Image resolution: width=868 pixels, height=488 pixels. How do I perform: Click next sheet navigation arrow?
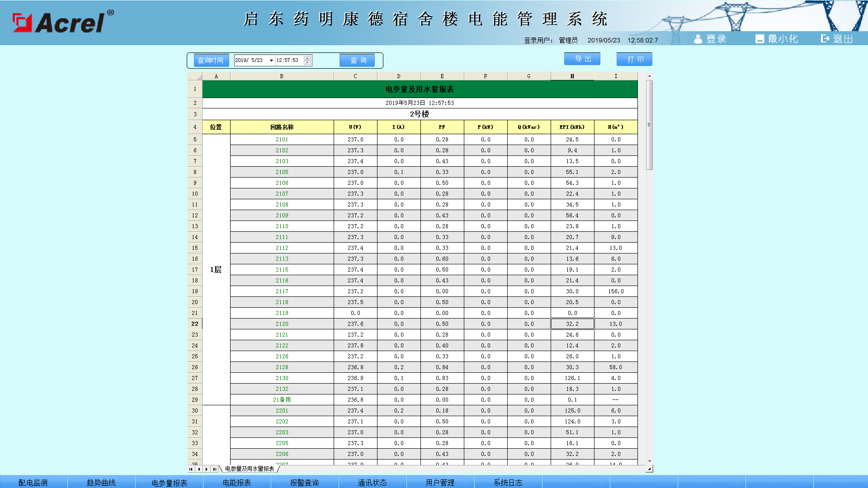tap(207, 469)
